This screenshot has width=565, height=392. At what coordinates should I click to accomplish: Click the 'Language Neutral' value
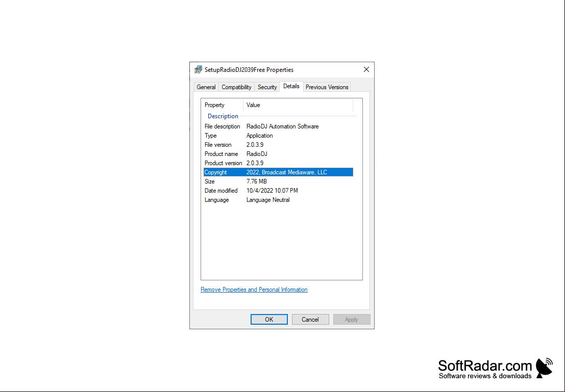[x=268, y=200]
